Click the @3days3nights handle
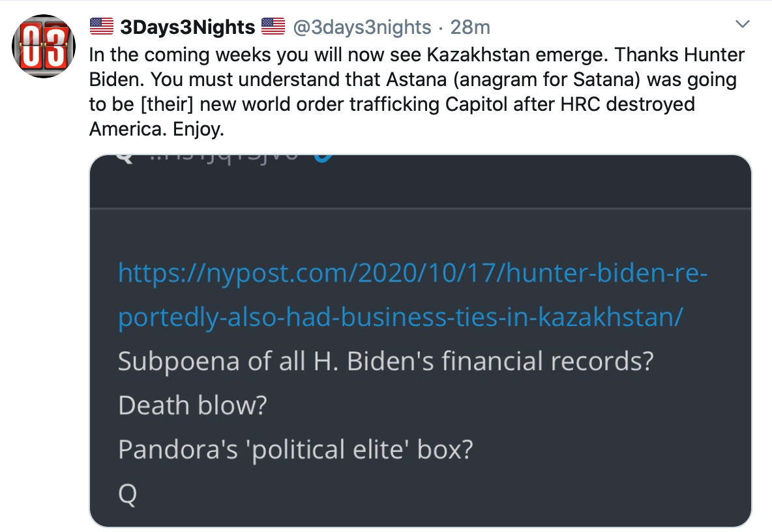The height and width of the screenshot is (532, 772). [363, 27]
